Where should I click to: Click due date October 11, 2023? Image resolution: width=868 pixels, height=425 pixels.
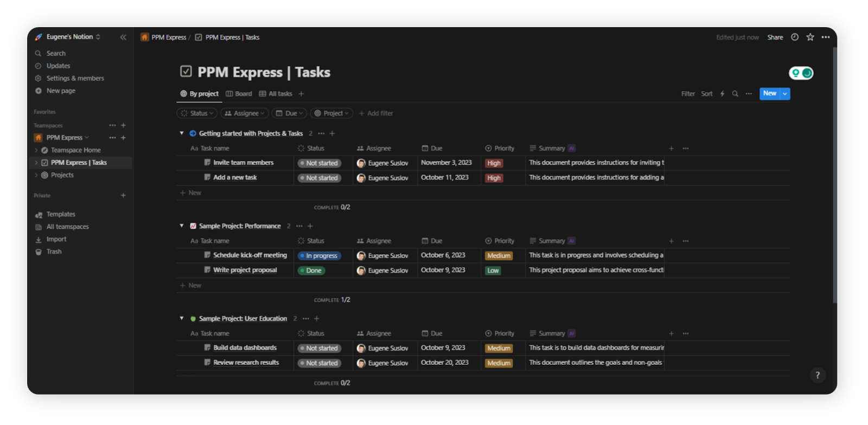444,177
